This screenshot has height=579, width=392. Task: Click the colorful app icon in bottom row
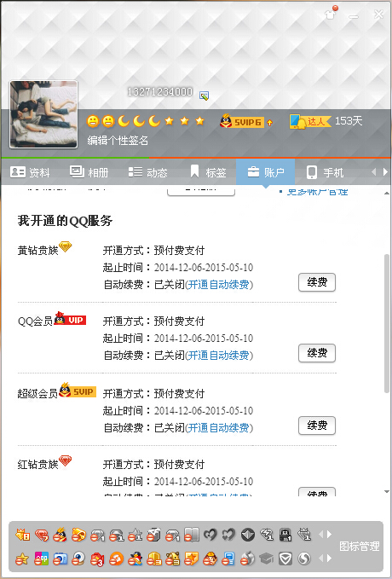(42, 559)
